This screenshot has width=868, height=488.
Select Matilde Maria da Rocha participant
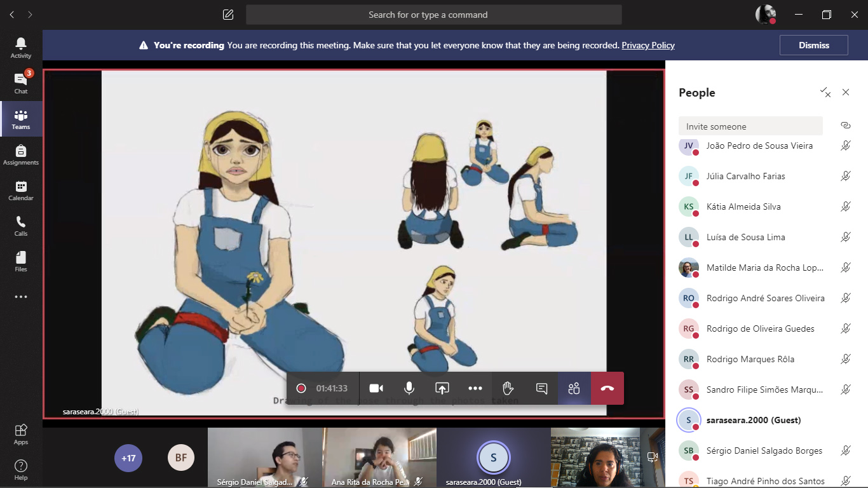coord(764,268)
